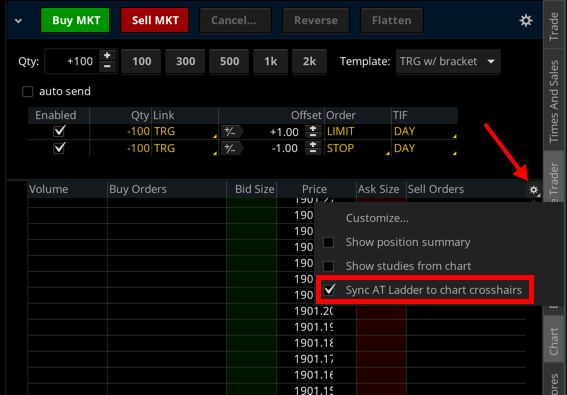Set quantity to 1k preset
The width and height of the screenshot is (567, 395).
click(x=270, y=61)
